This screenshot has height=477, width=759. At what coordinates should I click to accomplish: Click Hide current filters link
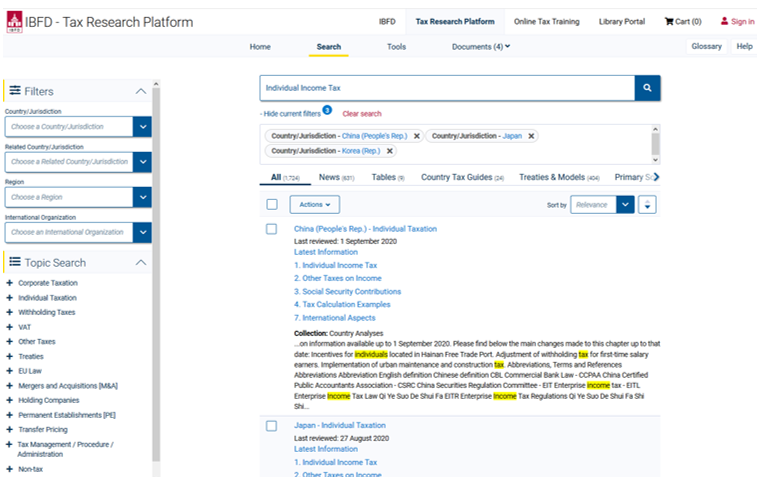(x=292, y=114)
